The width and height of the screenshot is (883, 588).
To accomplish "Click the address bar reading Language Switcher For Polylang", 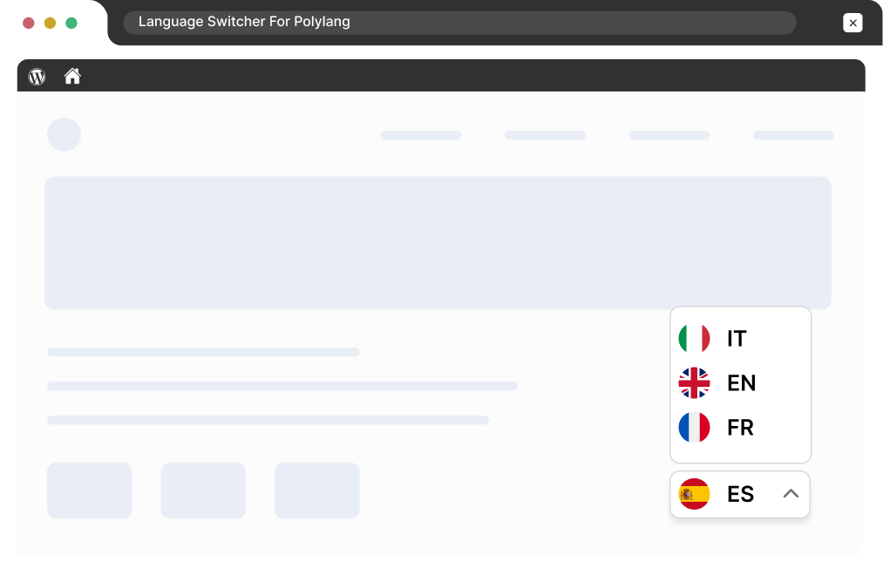I will pos(459,23).
